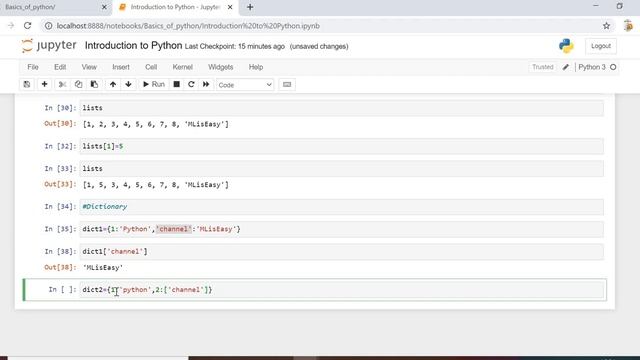Click the browser address bar URL

188,26
